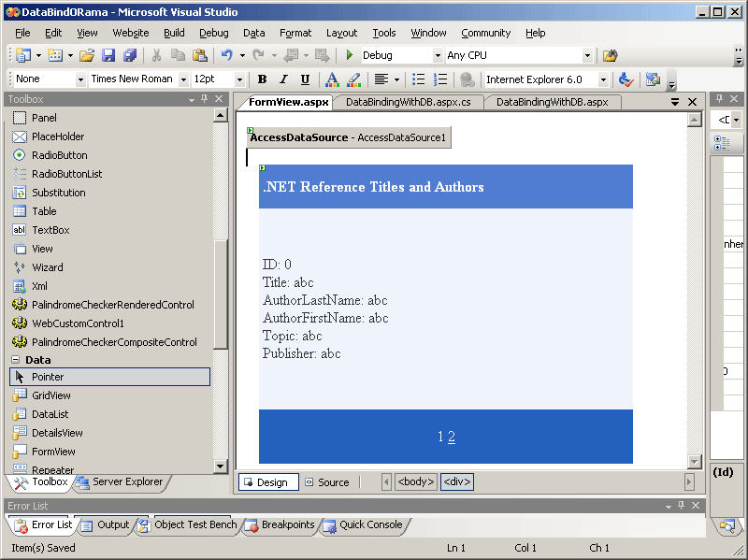Toggle Bold formatting
Image resolution: width=748 pixels, height=560 pixels.
click(x=262, y=79)
